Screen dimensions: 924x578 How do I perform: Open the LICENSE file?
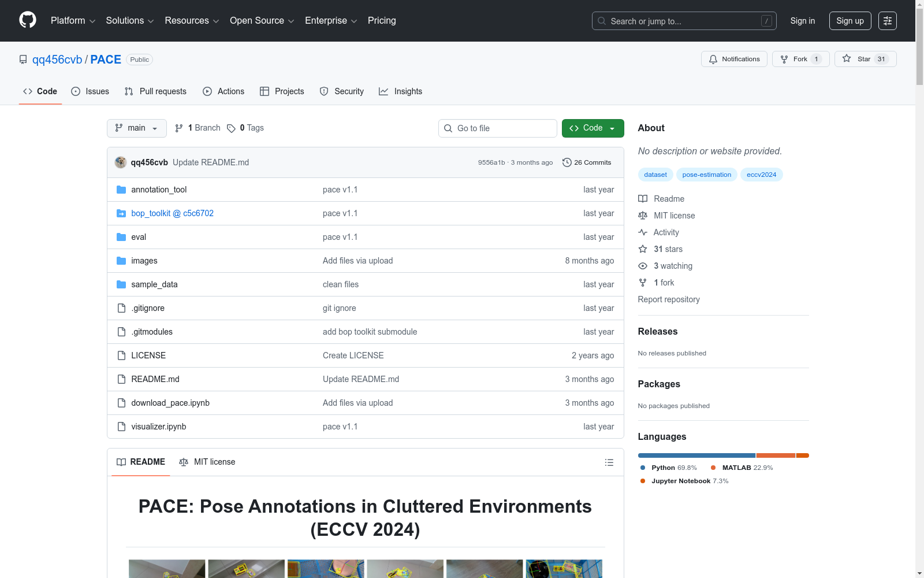coord(148,355)
